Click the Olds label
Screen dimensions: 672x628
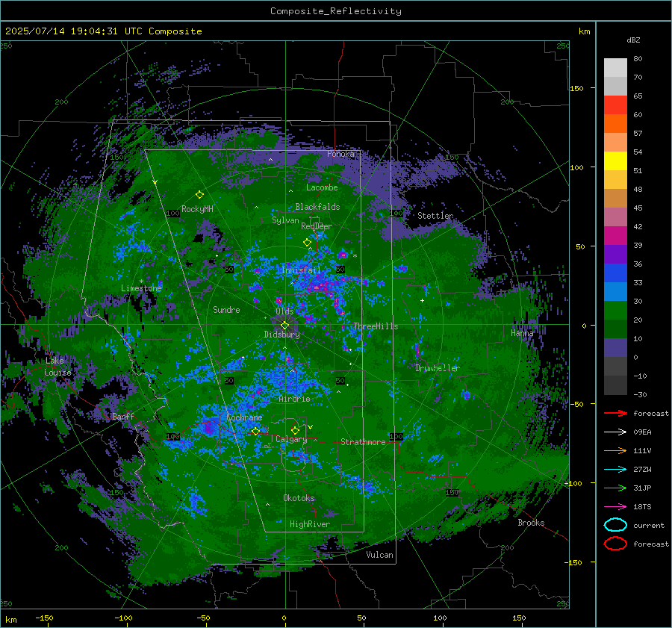point(284,311)
